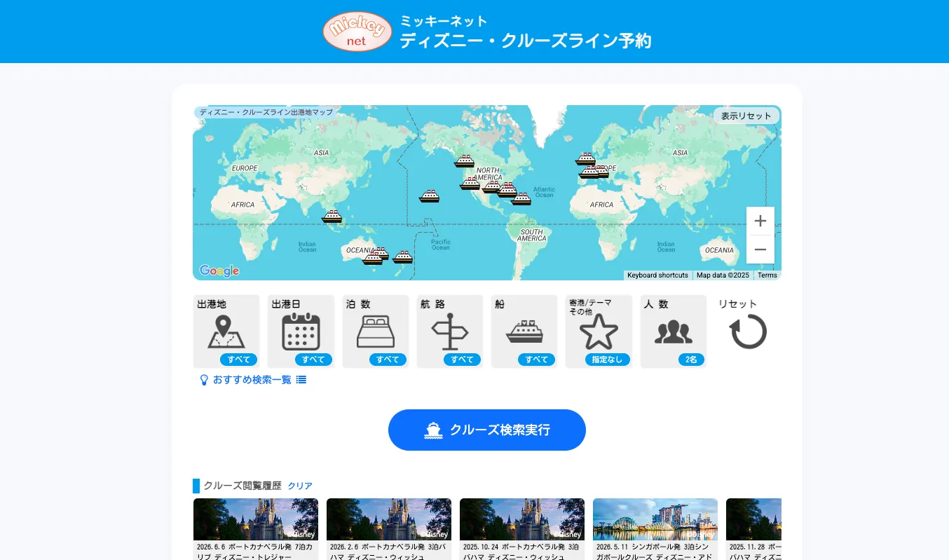Click the Map data ©2025 text
Screen dimensions: 949x560
click(723, 275)
